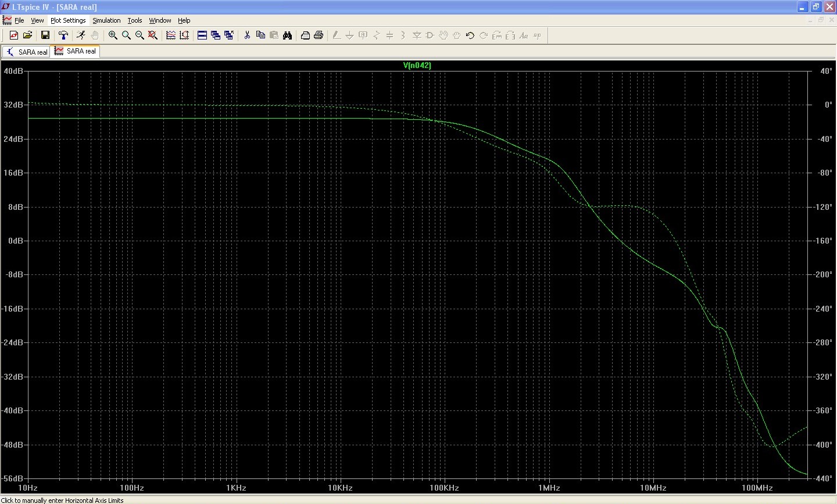The image size is (837, 504).
Task: Zoom out with the minus magnifier
Action: [x=139, y=35]
